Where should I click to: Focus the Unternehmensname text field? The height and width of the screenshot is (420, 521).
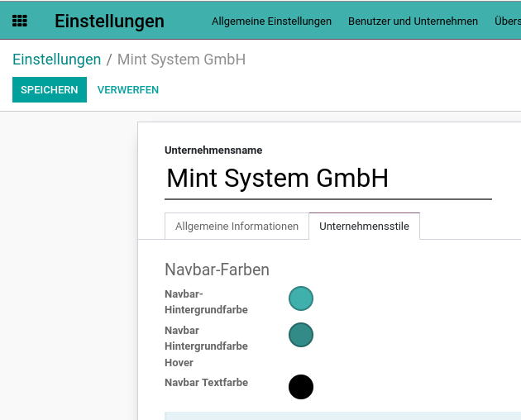pos(328,179)
